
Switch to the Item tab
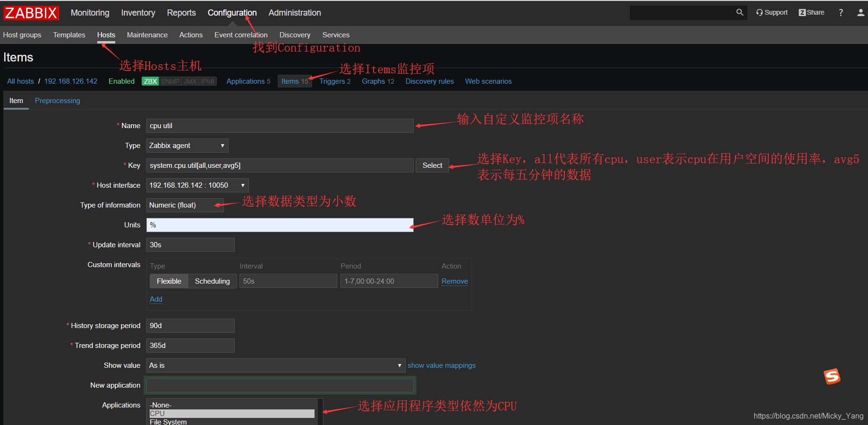coord(16,101)
